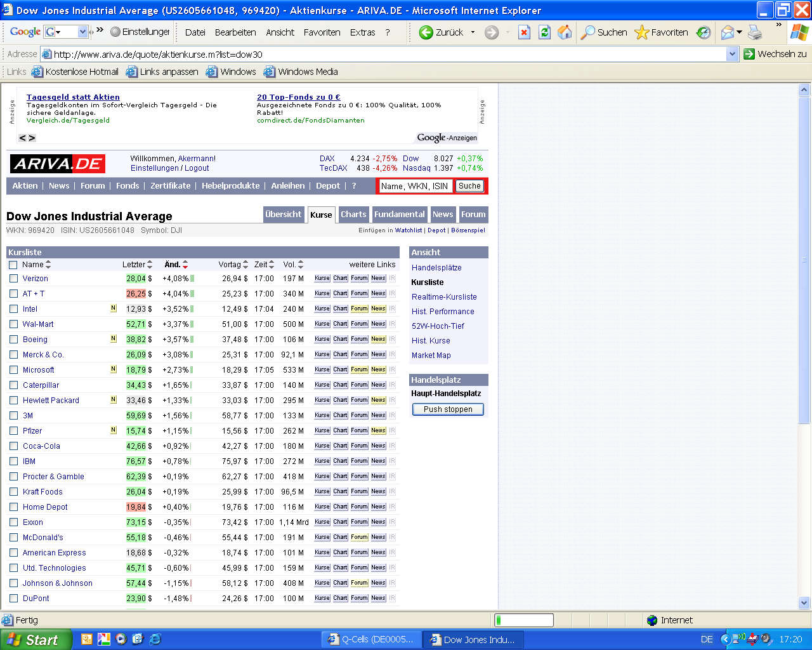Viewport: 812px width, 650px height.
Task: Select the Coca-Cola row checkbox
Action: point(13,446)
